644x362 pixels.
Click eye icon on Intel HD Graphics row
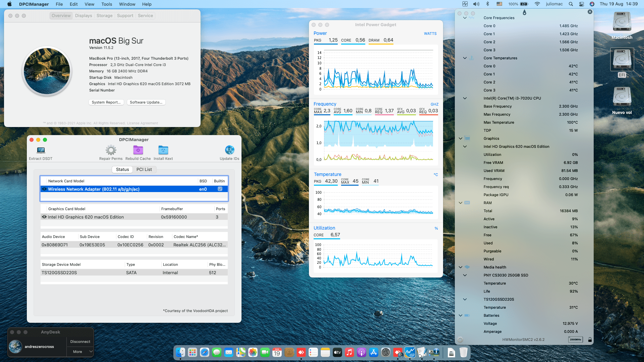[x=44, y=217]
